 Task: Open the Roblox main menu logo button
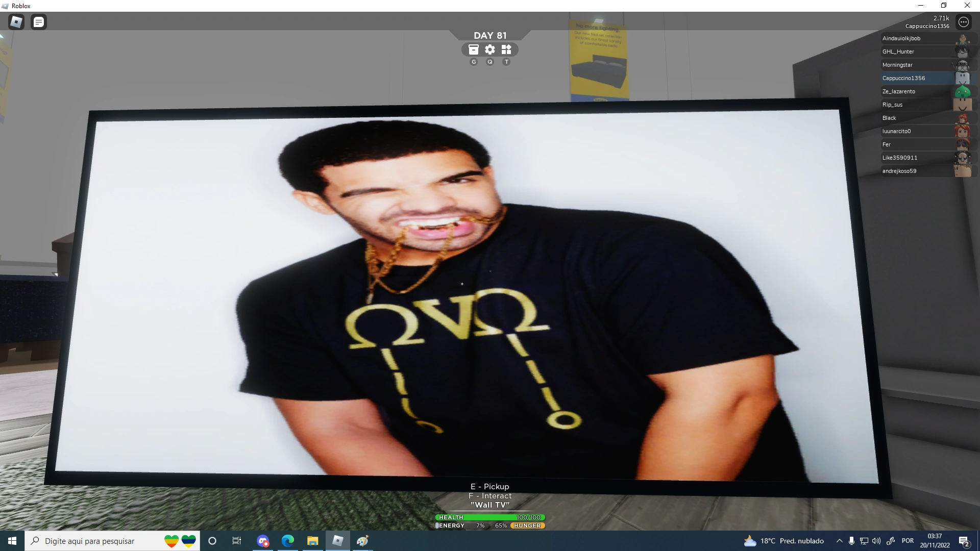click(16, 22)
